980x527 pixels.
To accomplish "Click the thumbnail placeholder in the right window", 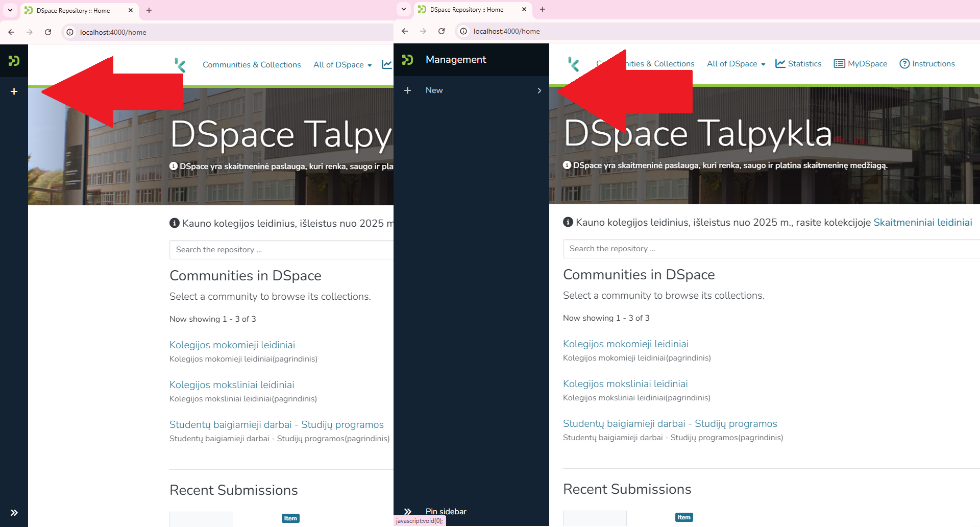I will pos(595,518).
